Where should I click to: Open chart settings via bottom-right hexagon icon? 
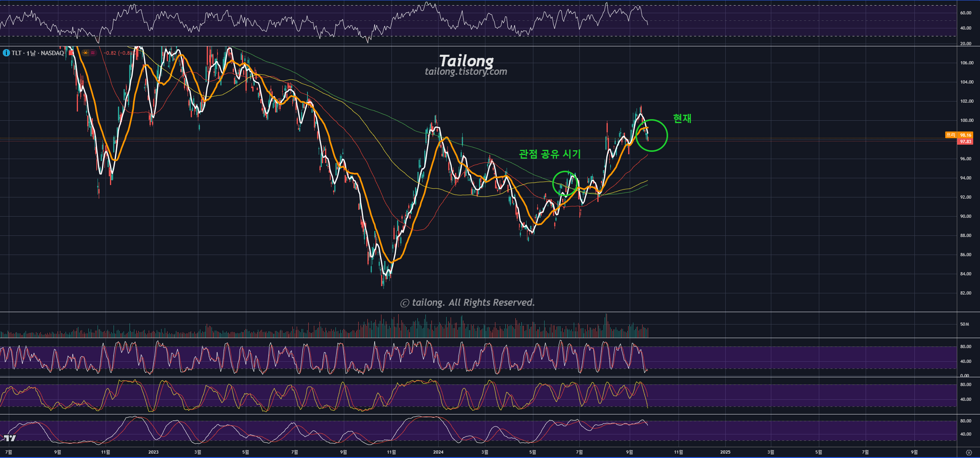click(x=968, y=452)
